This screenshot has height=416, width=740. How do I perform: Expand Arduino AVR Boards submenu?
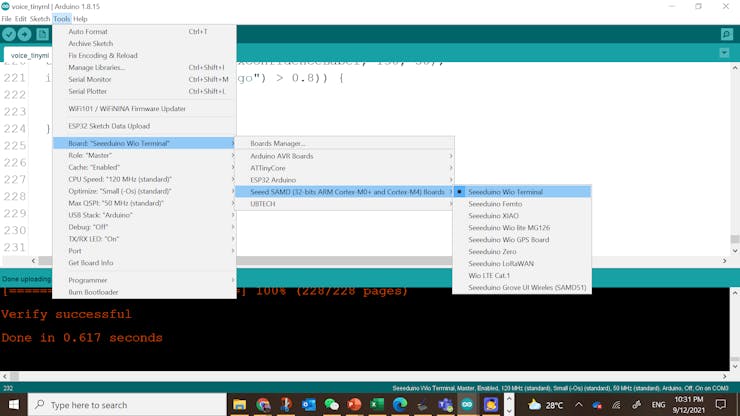[345, 156]
